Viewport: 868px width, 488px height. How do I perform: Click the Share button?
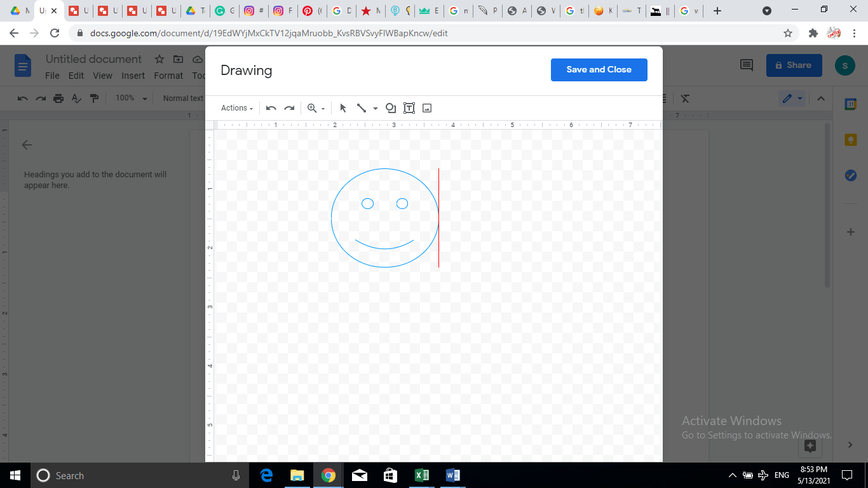(x=794, y=65)
